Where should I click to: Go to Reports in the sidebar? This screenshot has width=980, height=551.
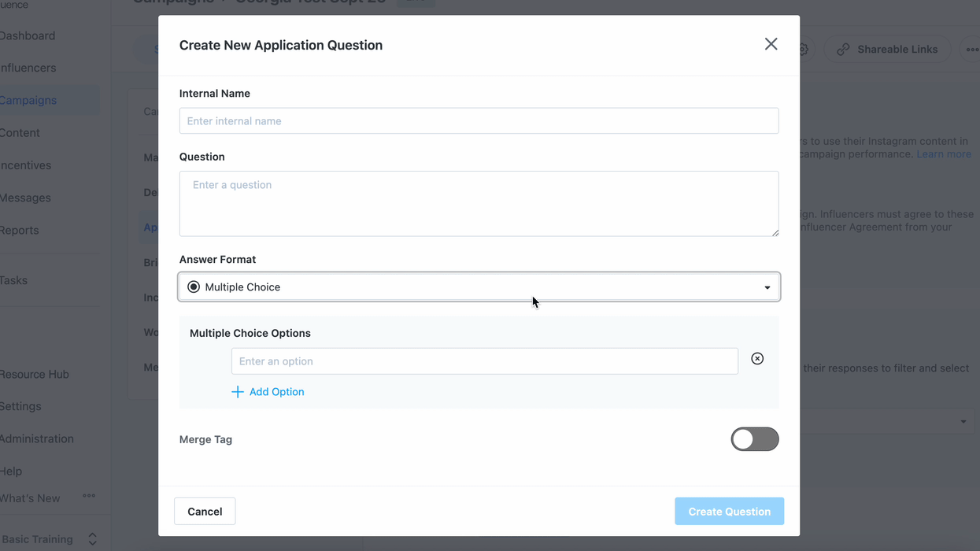pos(20,231)
